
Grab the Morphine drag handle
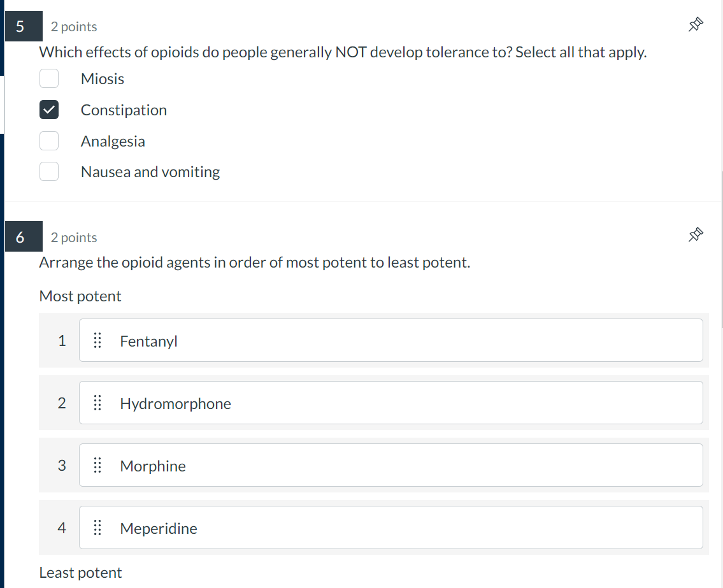tap(97, 466)
